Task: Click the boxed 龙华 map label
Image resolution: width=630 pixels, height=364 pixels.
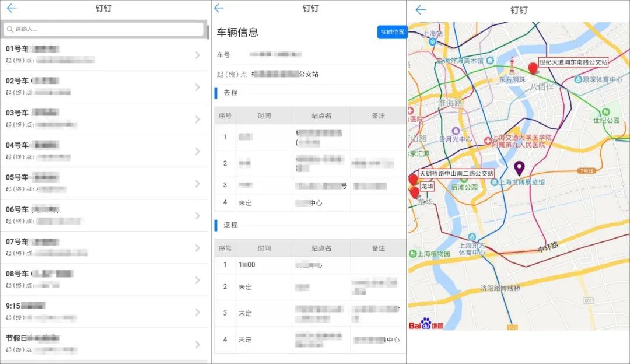Action: pyautogui.click(x=427, y=187)
